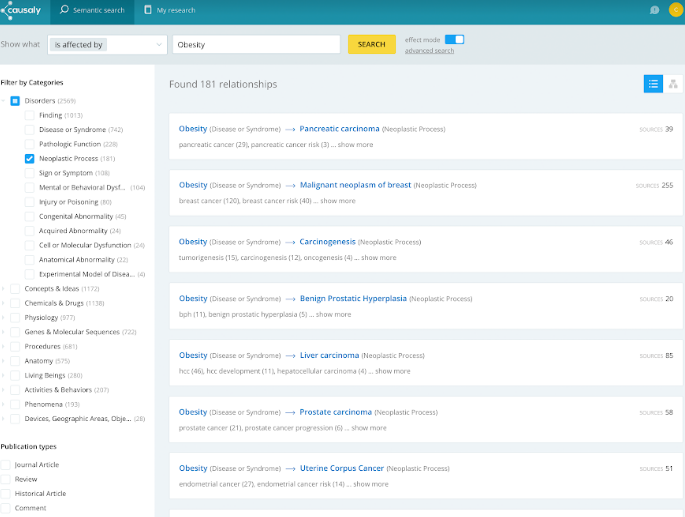
Task: Click the My research notebook icon
Action: coord(148,10)
